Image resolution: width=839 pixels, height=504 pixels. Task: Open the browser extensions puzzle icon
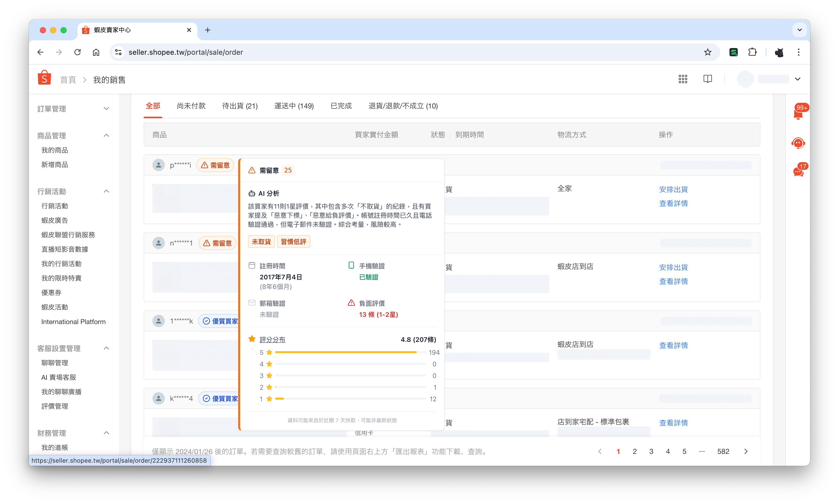point(752,52)
